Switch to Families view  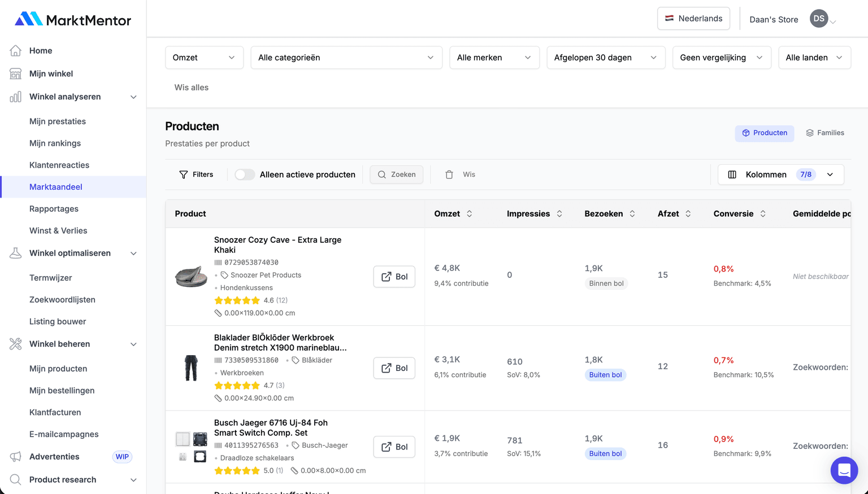[x=824, y=133]
